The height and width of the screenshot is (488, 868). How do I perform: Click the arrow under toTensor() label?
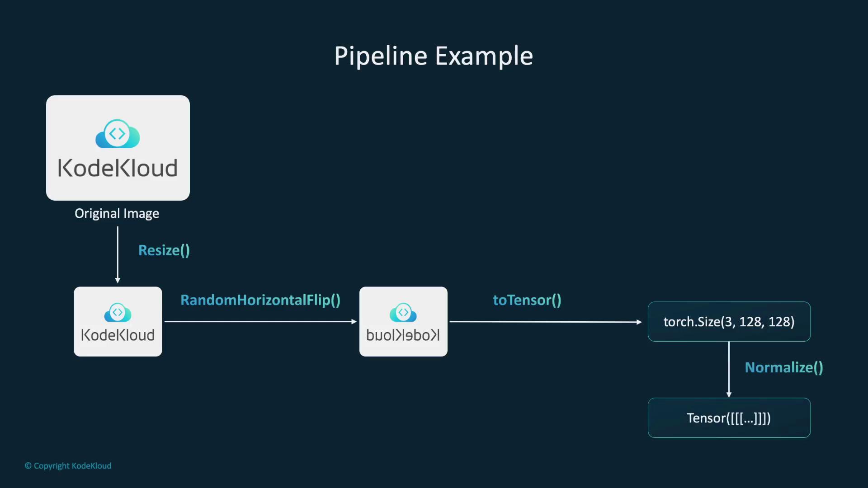pyautogui.click(x=545, y=322)
